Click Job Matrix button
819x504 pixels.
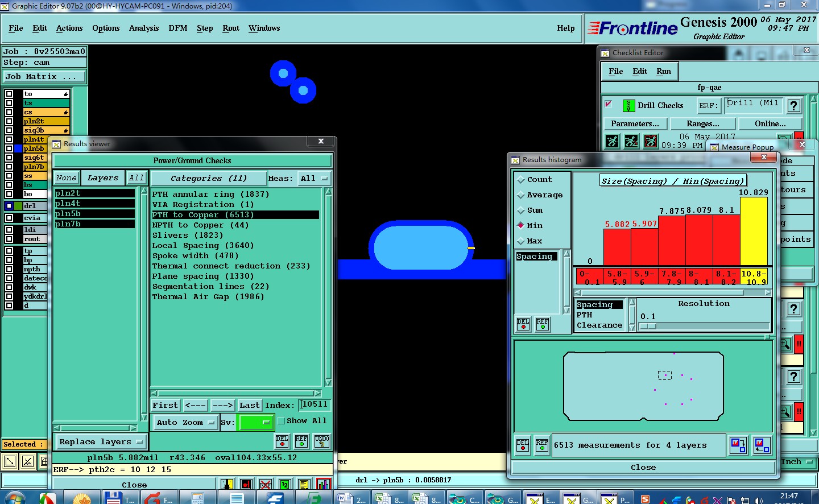click(x=44, y=76)
